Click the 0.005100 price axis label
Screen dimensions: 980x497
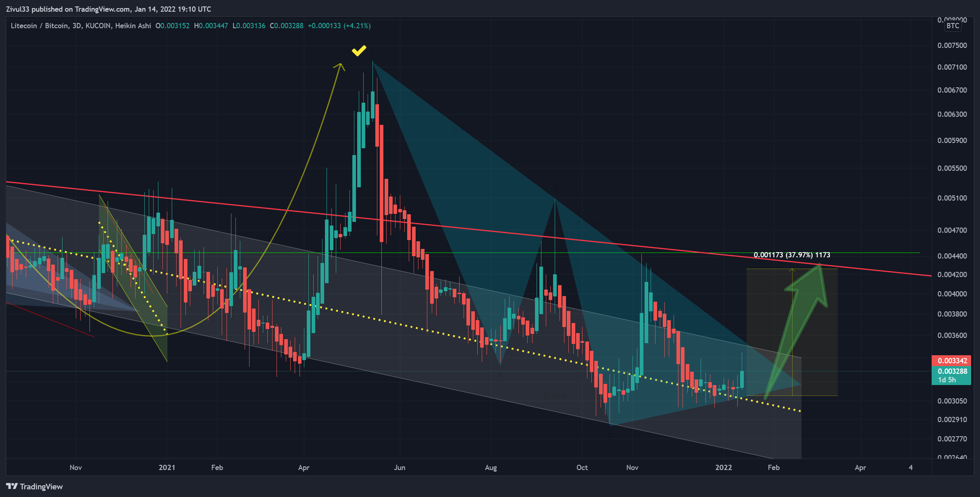click(952, 198)
